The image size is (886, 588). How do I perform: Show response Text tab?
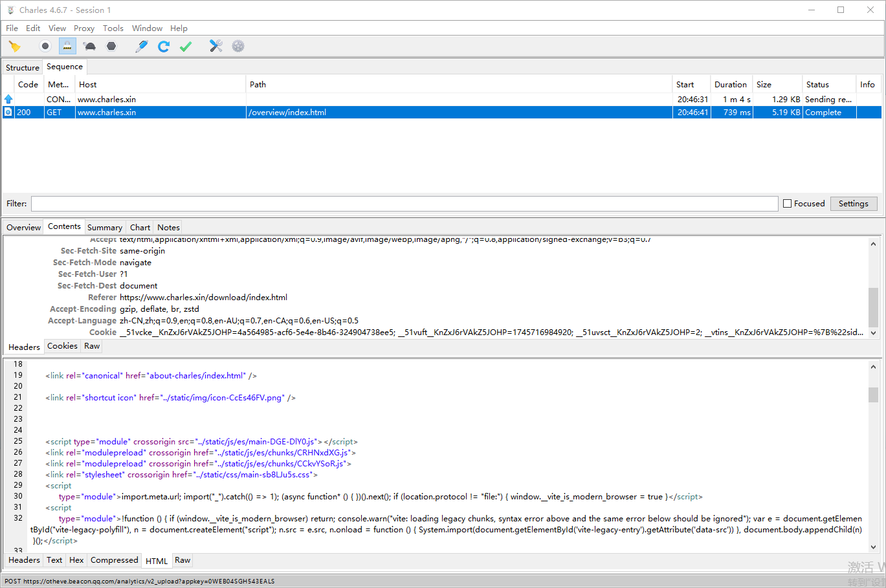pos(54,560)
